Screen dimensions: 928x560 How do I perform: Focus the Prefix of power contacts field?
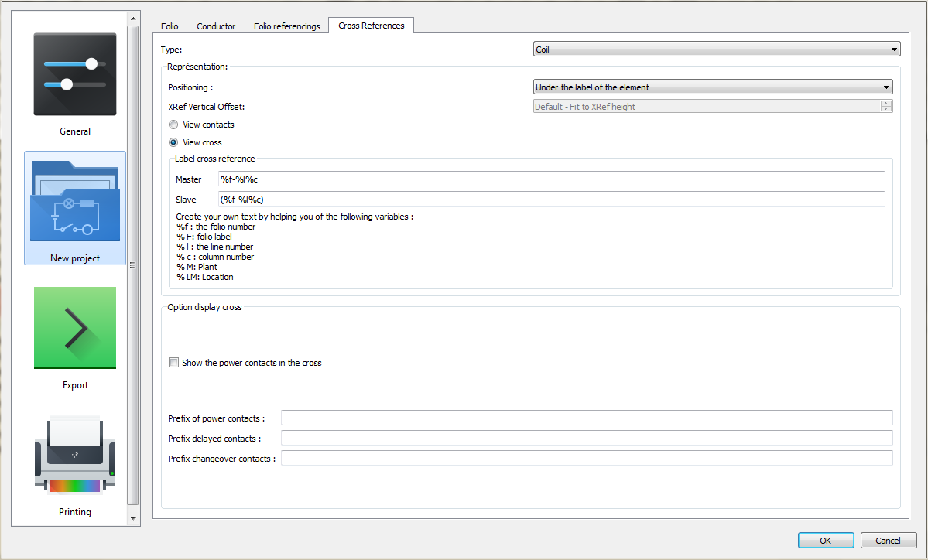pos(586,418)
